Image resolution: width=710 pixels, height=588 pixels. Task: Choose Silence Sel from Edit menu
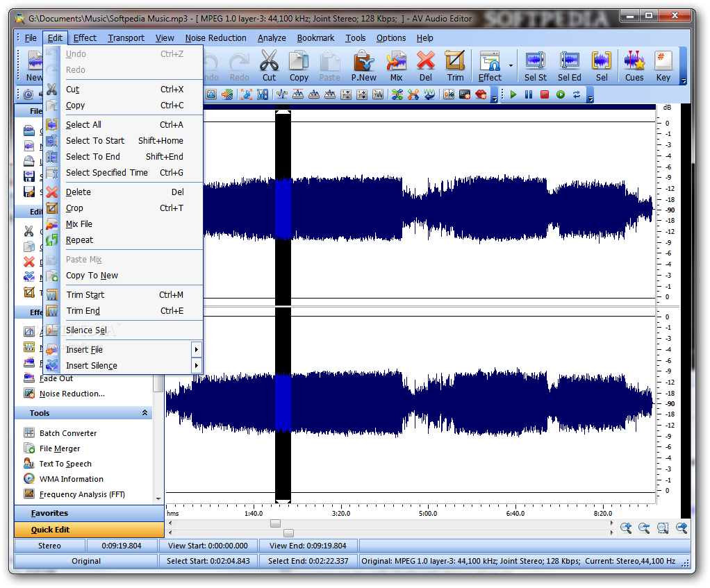(124, 330)
